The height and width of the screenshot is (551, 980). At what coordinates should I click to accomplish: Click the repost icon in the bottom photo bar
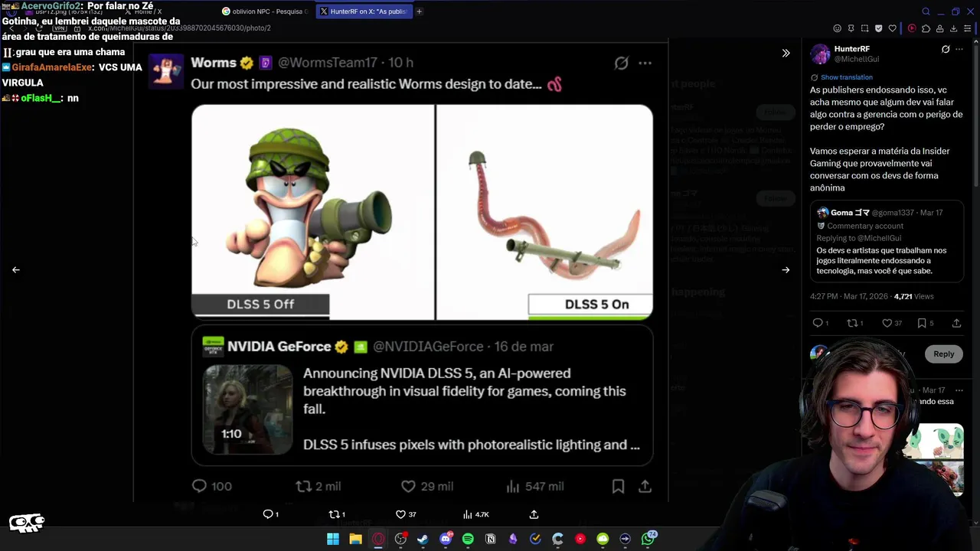(334, 514)
